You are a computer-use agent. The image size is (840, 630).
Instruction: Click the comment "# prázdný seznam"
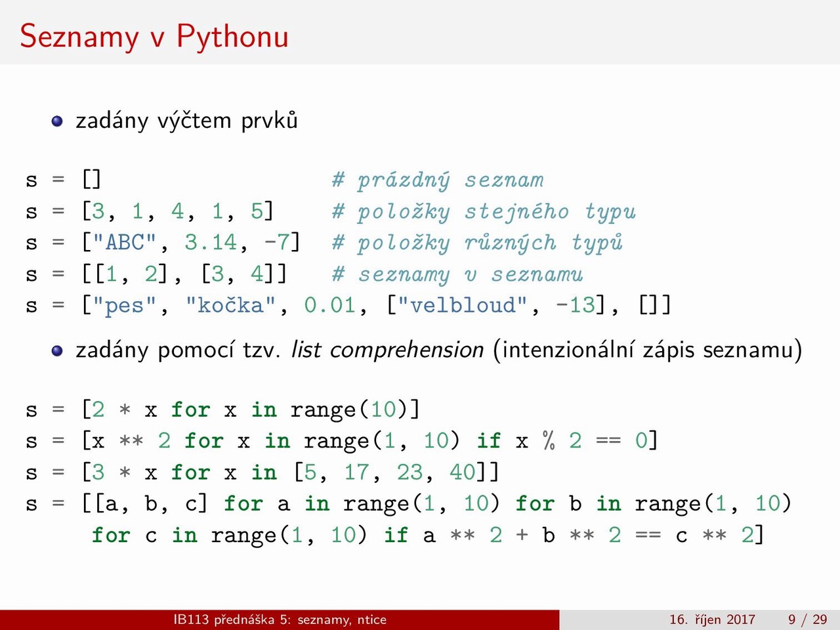click(x=438, y=180)
